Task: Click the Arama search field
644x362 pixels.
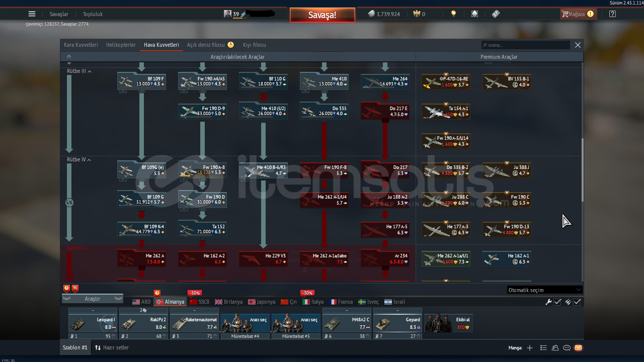Action: (525, 45)
